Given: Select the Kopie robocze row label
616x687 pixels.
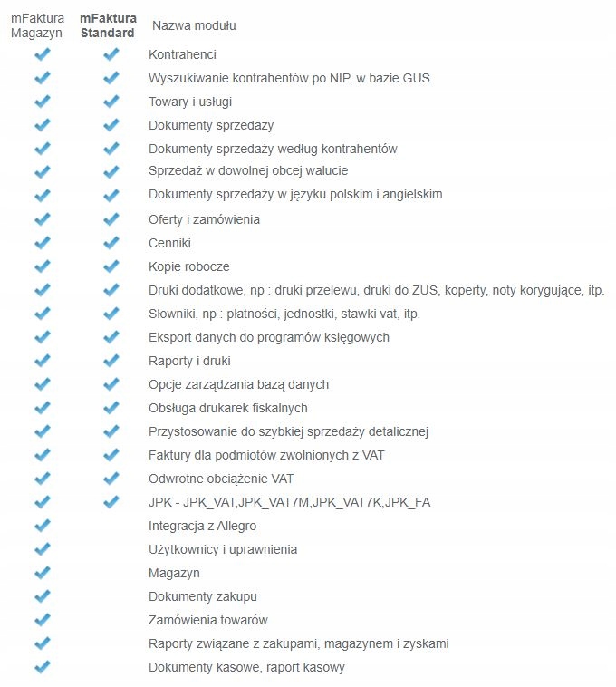Looking at the screenshot, I should [188, 266].
